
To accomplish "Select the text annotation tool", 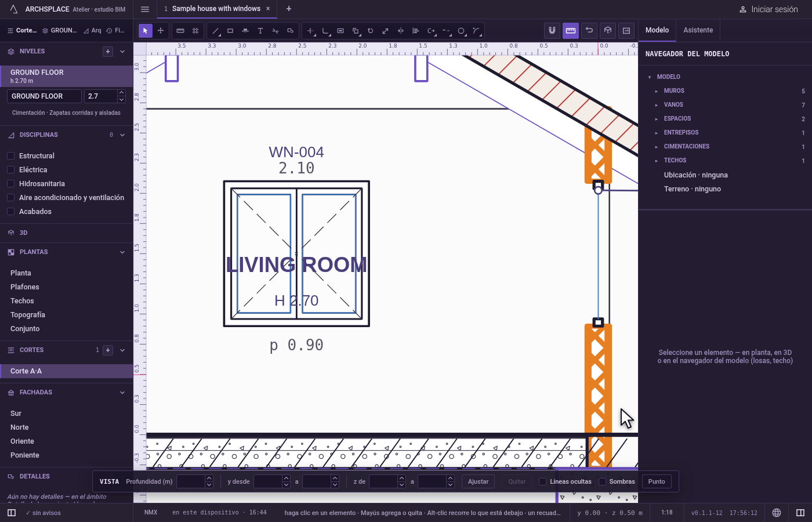I will pos(260,30).
